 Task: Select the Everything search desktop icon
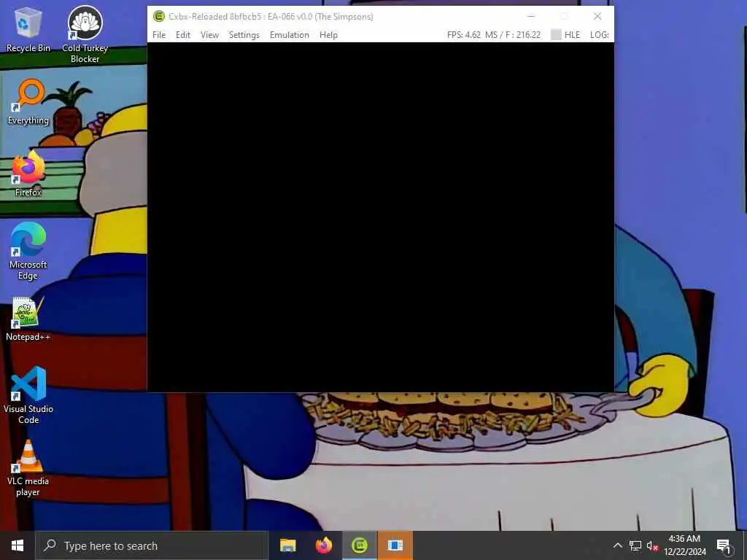coord(28,102)
